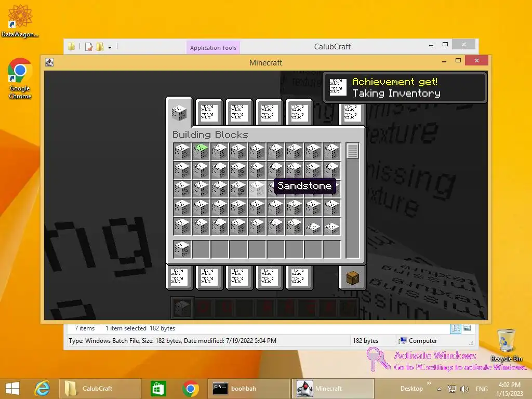Pick the green-topped grass block
532x399 pixels.
point(201,152)
